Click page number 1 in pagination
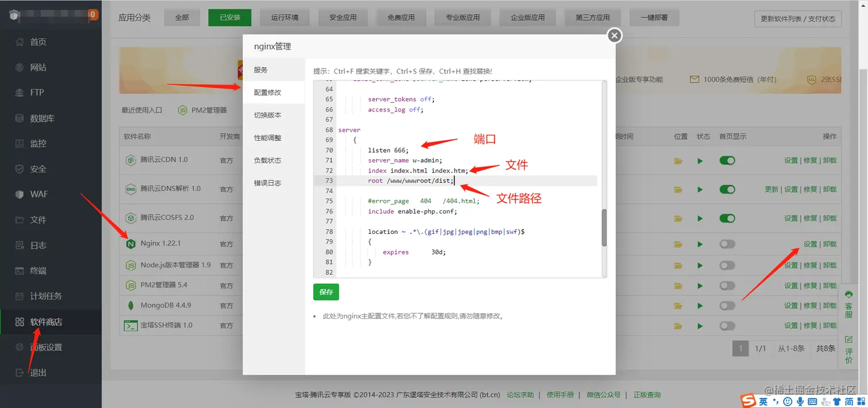868x408 pixels. (x=741, y=348)
